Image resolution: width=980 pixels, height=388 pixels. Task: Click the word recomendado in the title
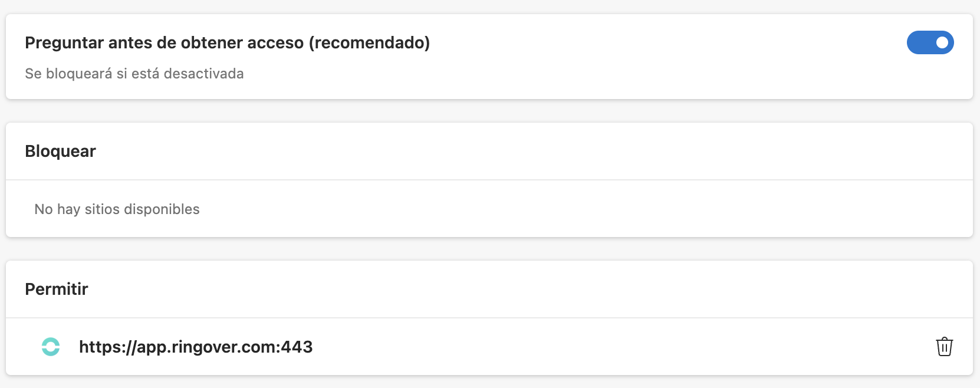369,42
